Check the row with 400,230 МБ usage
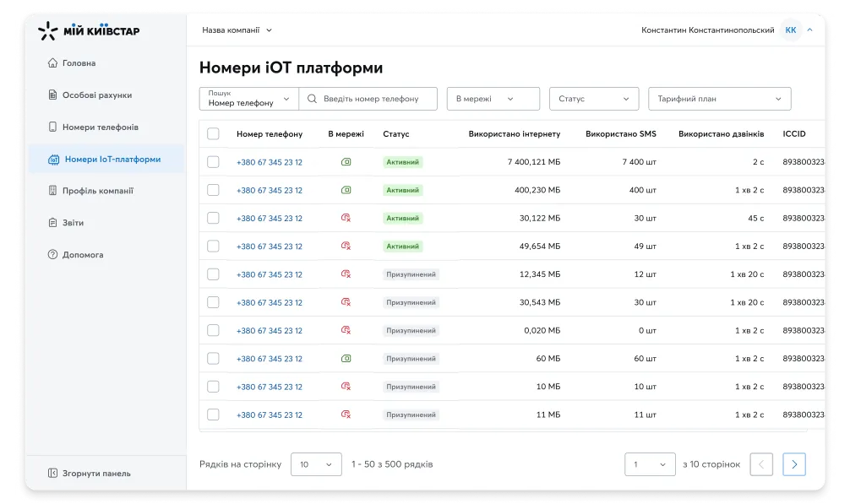This screenshot has width=850, height=504. (213, 190)
